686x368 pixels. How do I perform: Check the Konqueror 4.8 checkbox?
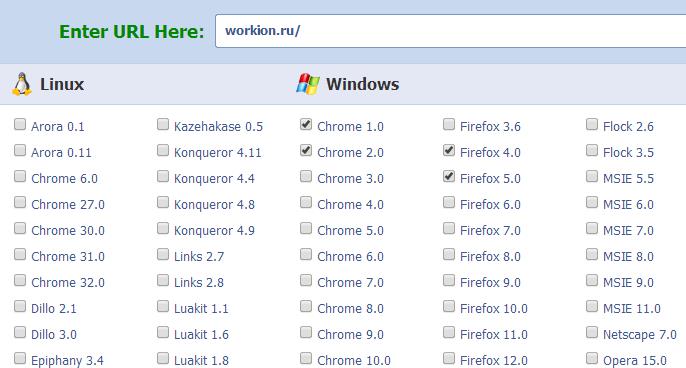point(163,202)
